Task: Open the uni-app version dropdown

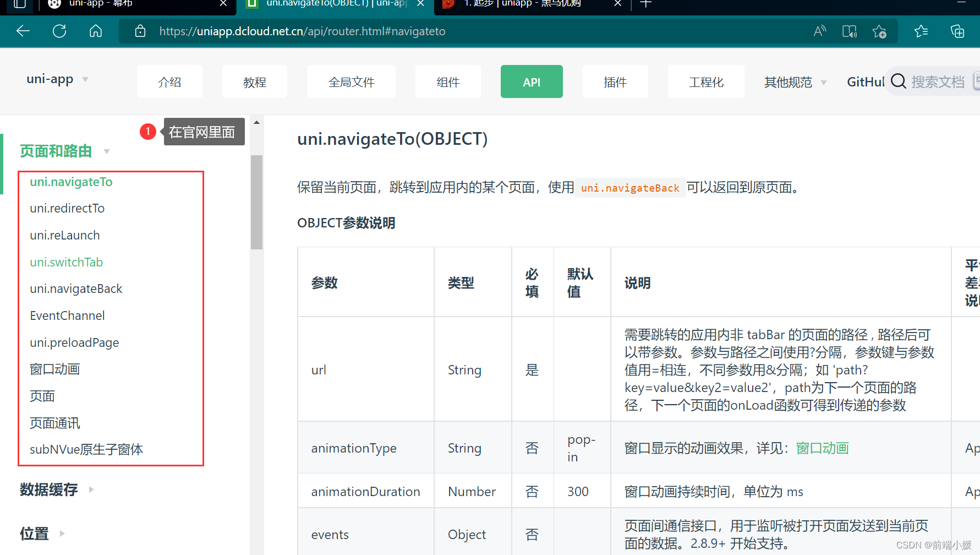Action: click(58, 79)
